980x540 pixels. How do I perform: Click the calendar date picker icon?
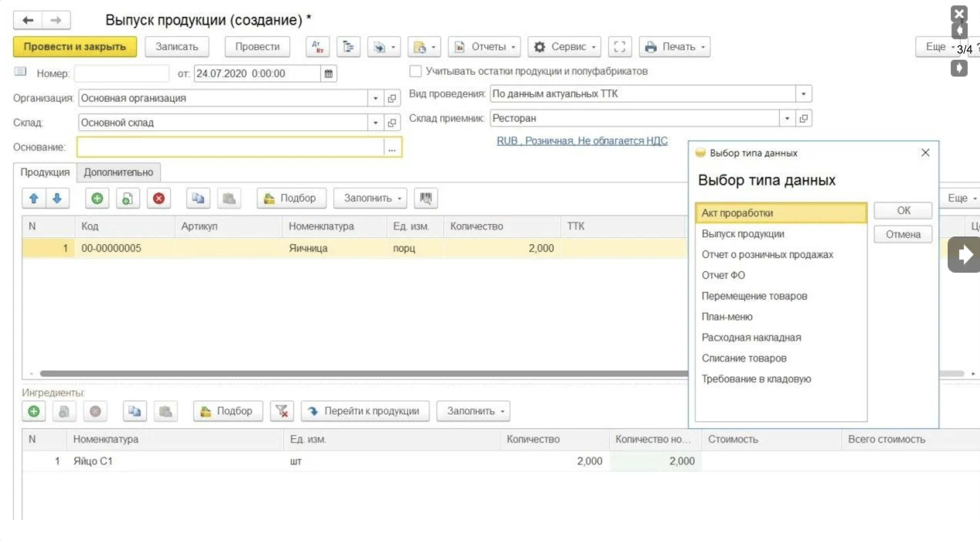328,74
